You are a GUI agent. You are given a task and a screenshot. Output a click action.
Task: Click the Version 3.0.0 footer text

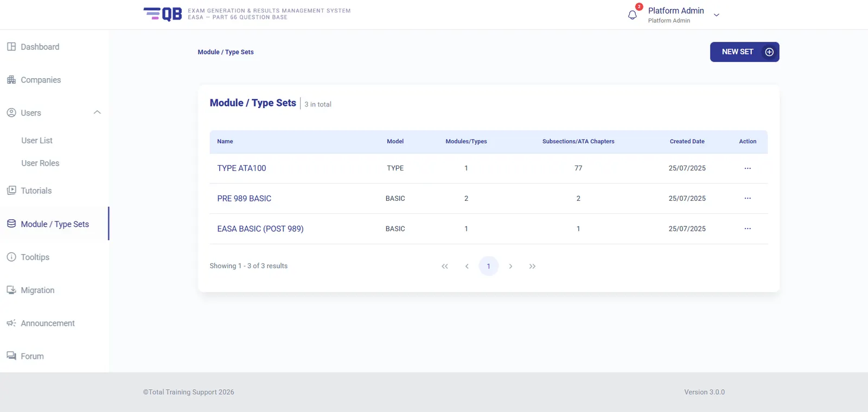click(x=704, y=392)
